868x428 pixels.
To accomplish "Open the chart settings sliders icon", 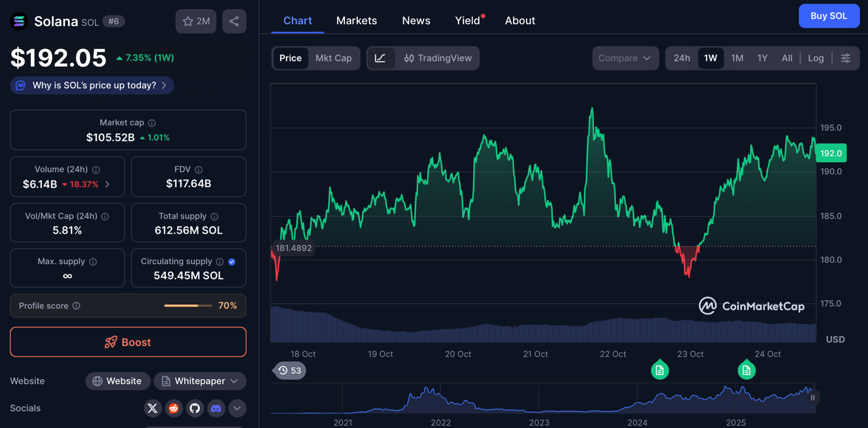I will [846, 58].
